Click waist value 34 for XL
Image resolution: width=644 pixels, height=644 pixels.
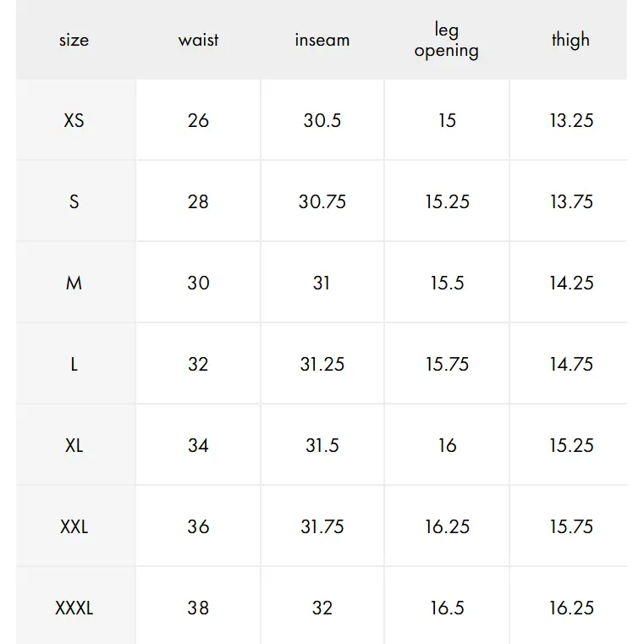(198, 445)
